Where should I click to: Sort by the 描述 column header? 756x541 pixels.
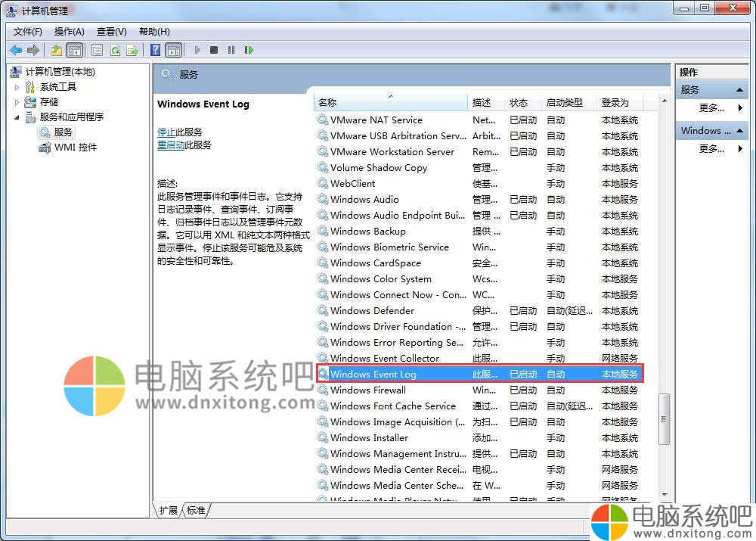click(x=486, y=103)
